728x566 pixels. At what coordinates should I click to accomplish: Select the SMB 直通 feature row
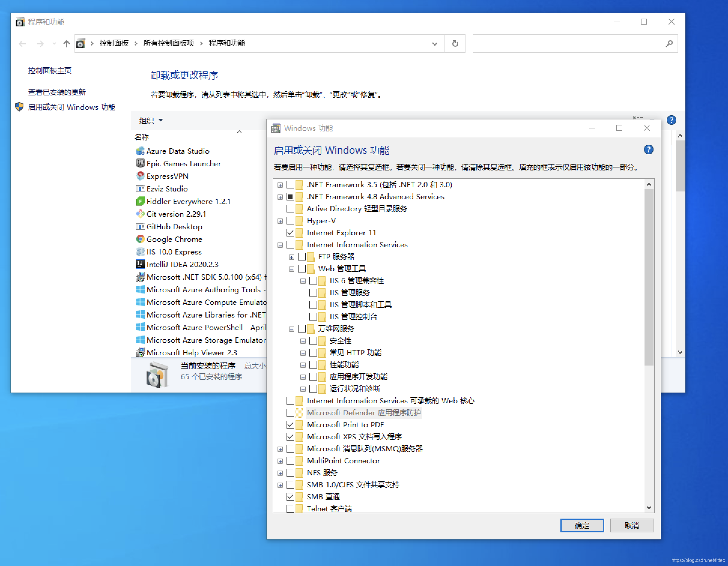click(323, 497)
